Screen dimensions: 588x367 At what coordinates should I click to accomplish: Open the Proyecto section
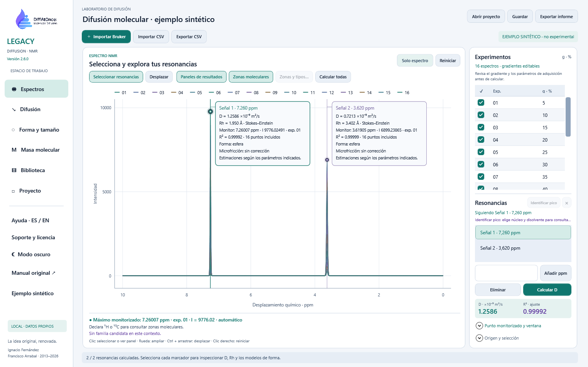click(36, 191)
